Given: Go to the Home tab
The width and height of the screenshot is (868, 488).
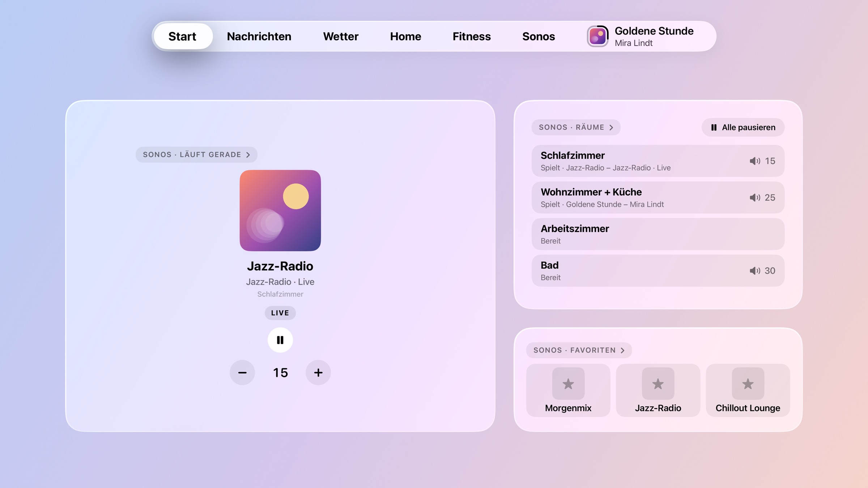Looking at the screenshot, I should click(x=405, y=36).
